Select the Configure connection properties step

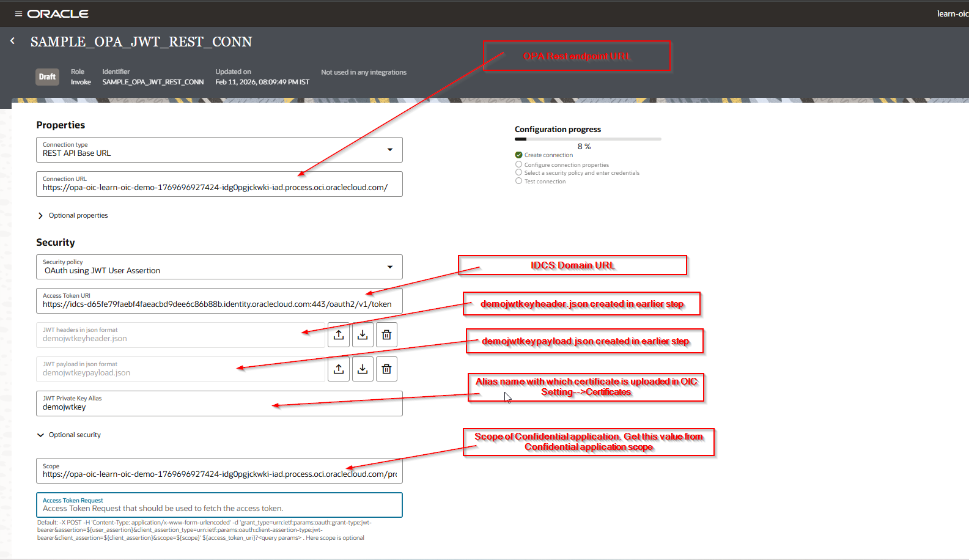(518, 164)
